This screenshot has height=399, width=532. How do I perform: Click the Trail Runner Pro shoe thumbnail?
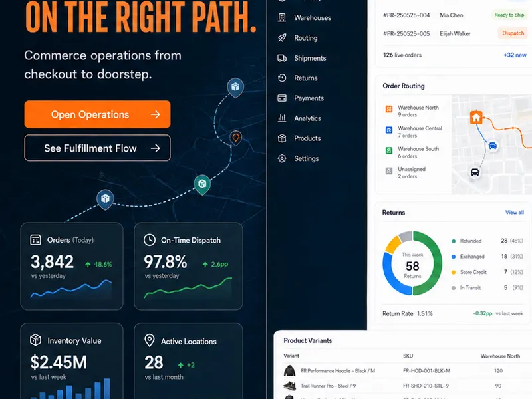tap(289, 386)
